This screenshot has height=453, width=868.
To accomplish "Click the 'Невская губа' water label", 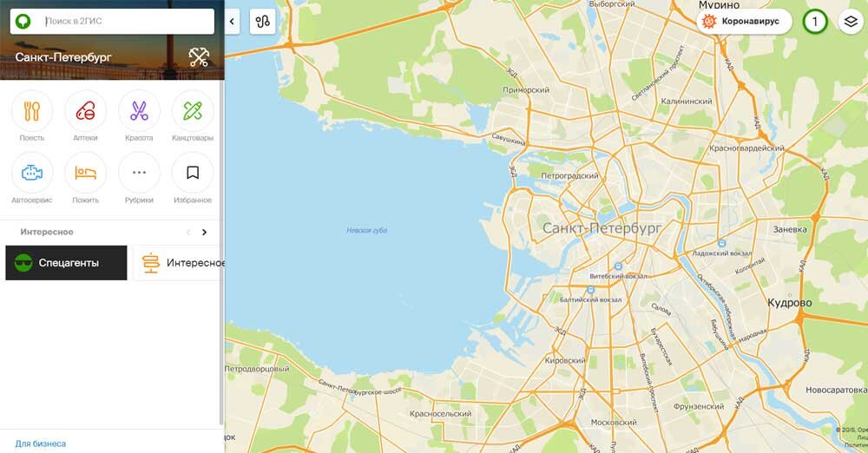I will [367, 230].
